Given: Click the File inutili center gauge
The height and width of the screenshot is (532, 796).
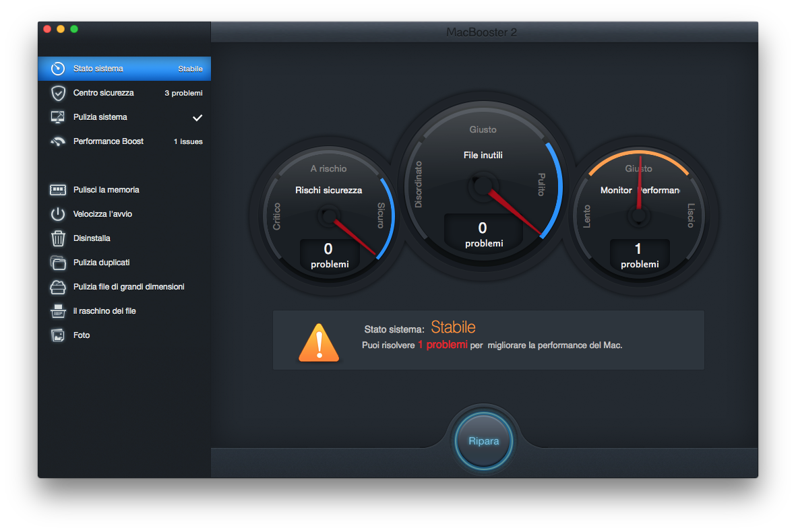Looking at the screenshot, I should 483,186.
